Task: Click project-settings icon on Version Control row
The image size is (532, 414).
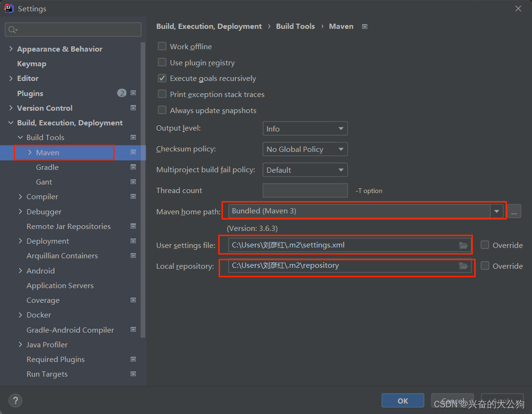Action: (133, 108)
